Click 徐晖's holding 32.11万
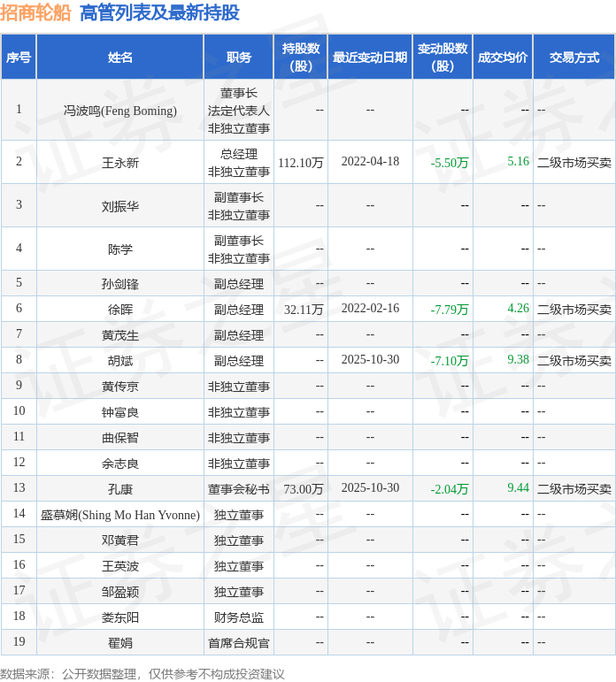Screen dimensions: 616x682 point(304,310)
